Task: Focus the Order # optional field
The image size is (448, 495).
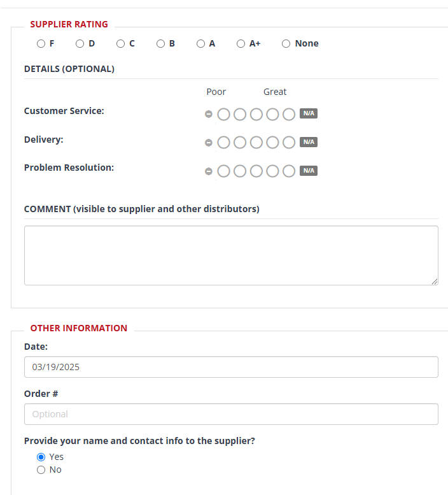Action: click(x=231, y=414)
